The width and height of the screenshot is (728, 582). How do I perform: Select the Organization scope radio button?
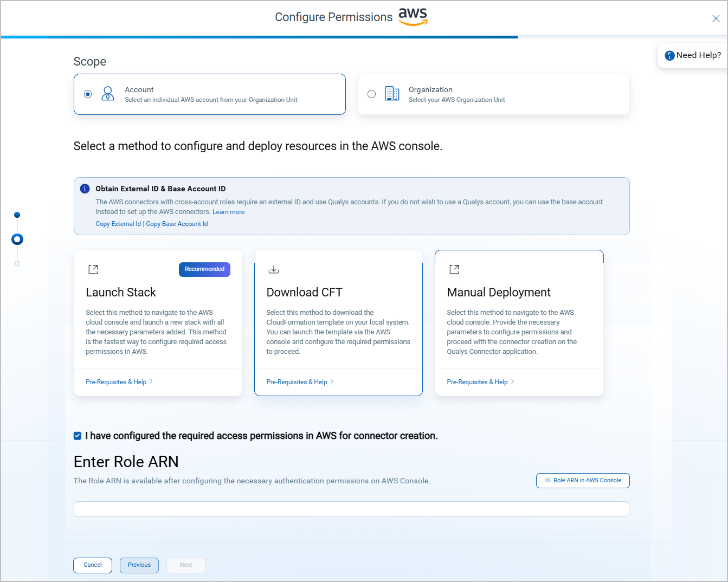(x=371, y=93)
